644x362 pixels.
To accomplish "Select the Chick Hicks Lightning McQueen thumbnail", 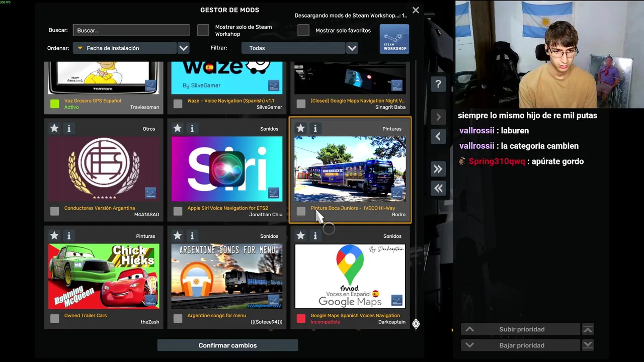I will tap(104, 276).
